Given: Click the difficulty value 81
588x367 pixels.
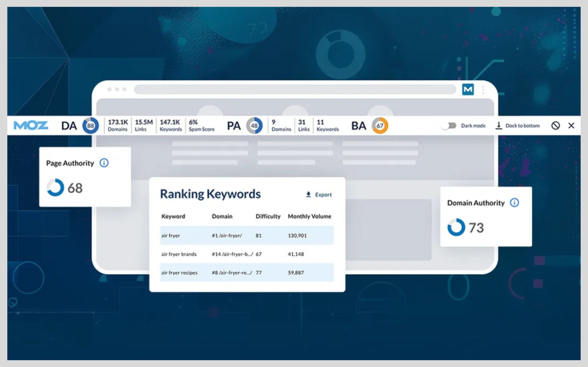Looking at the screenshot, I should [x=258, y=235].
